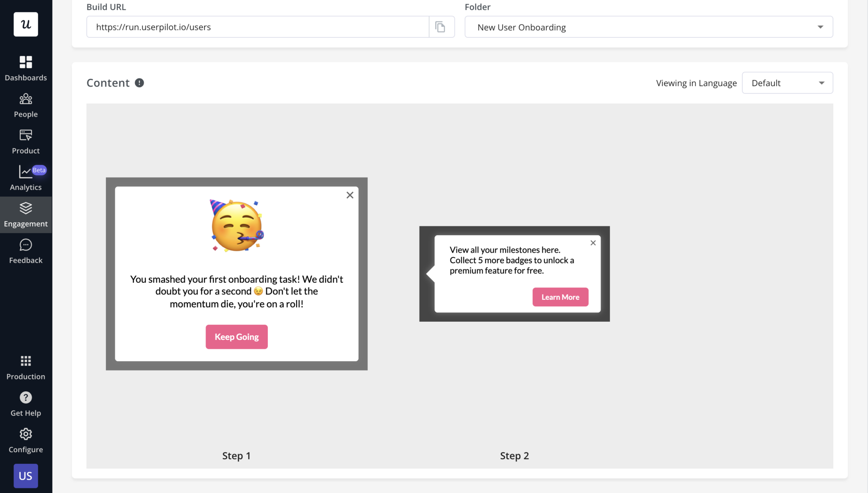Open the Feedback section

tap(26, 250)
